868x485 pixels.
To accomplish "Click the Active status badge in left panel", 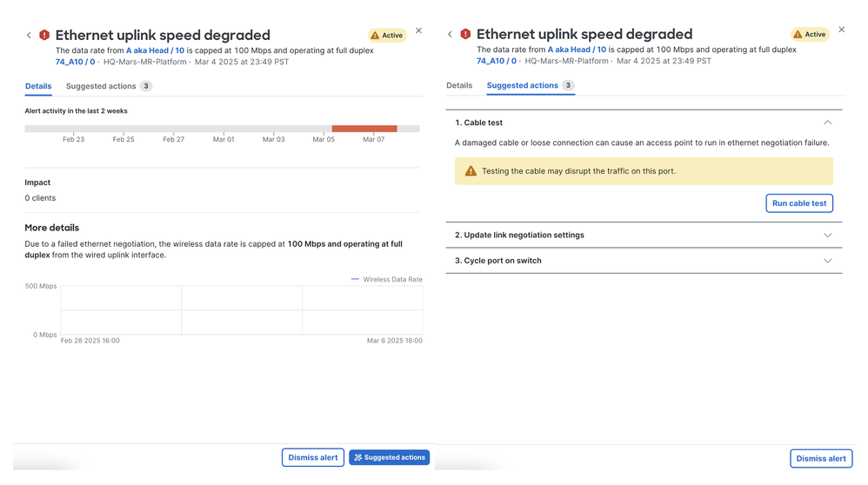I will (387, 36).
